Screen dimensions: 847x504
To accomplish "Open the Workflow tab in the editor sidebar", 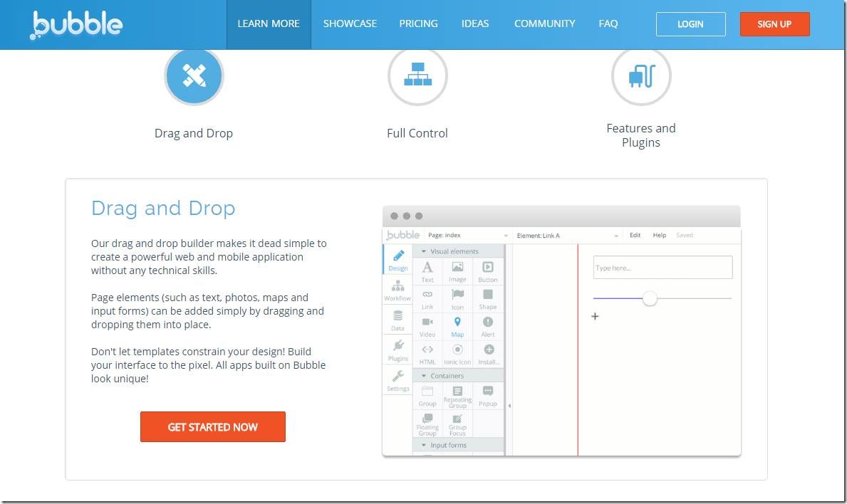I will point(398,290).
